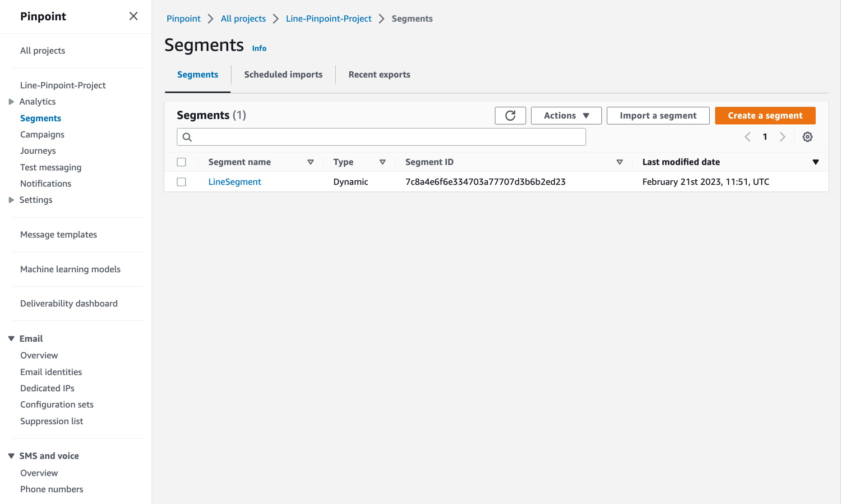Select the LineSegment row checkbox
The width and height of the screenshot is (841, 504).
click(x=181, y=182)
